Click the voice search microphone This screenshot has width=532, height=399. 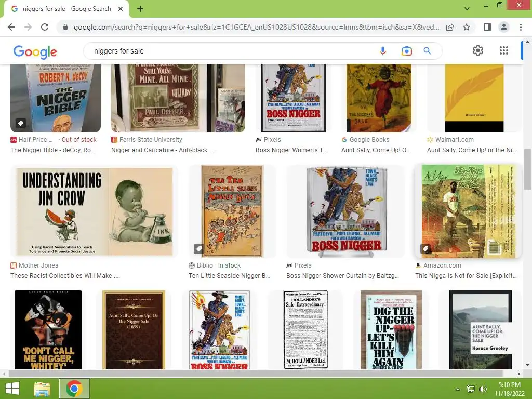coord(383,51)
